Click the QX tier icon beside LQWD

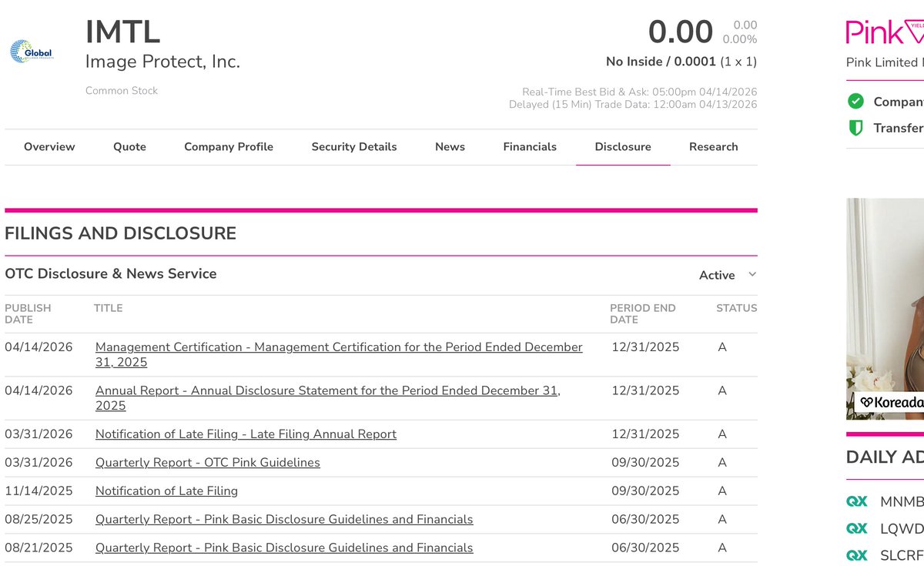pyautogui.click(x=857, y=528)
